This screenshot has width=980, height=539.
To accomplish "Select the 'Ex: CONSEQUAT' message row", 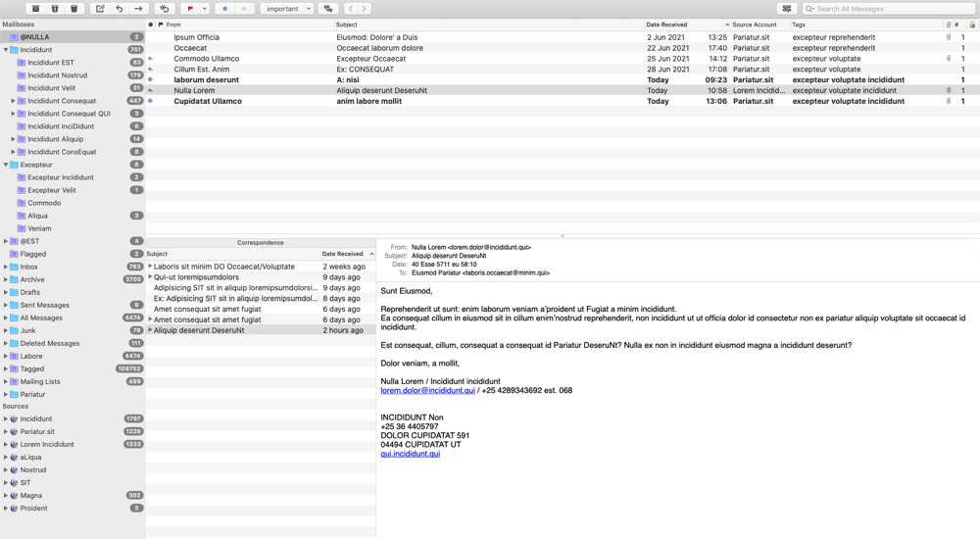I will coord(563,70).
